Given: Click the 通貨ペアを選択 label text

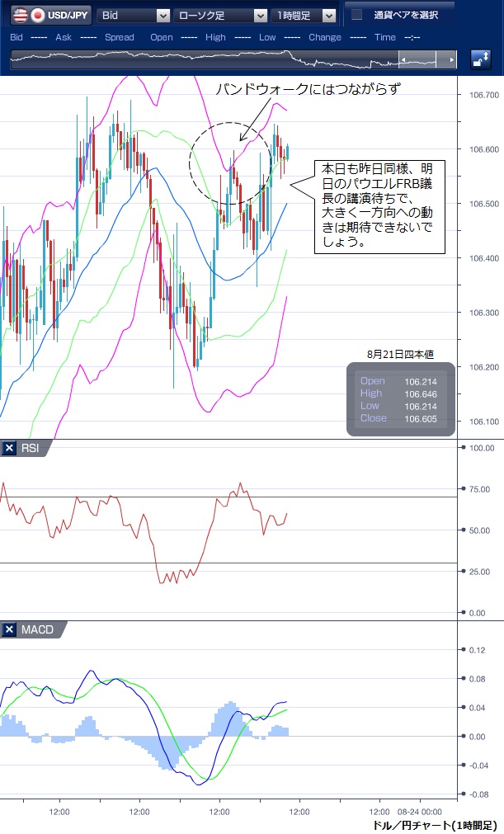Looking at the screenshot, I should point(405,15).
